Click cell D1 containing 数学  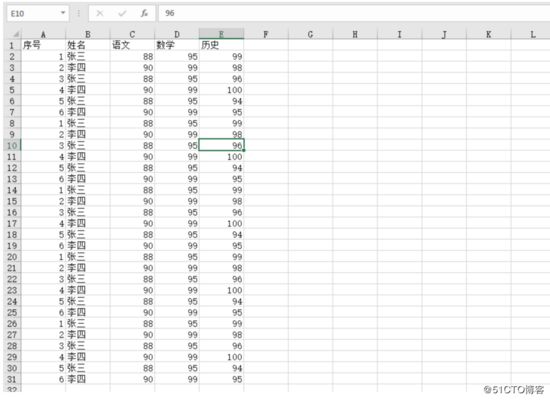tap(177, 45)
